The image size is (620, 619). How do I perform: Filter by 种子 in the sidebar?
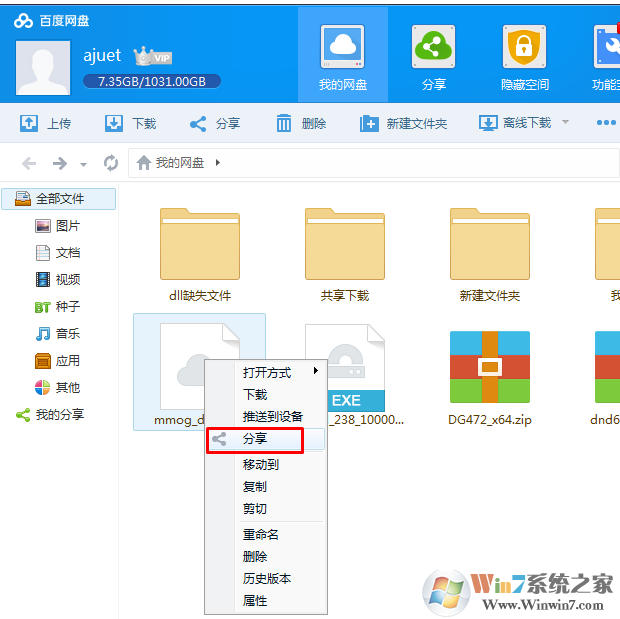(58, 307)
